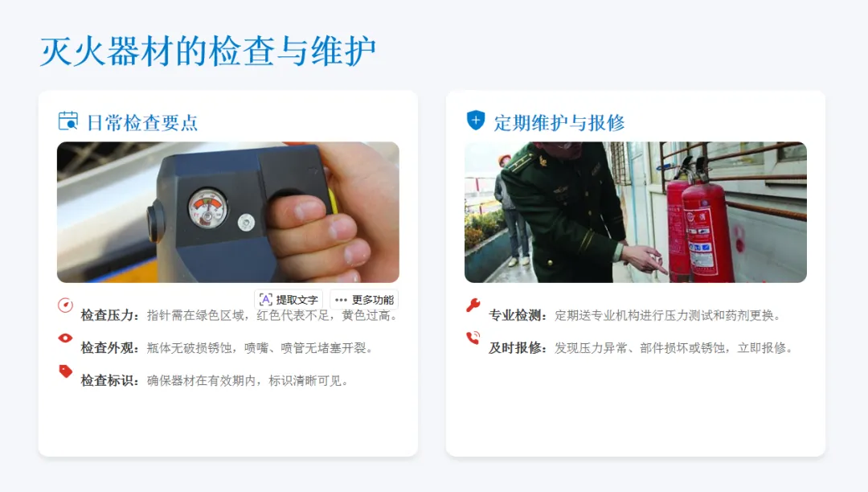Image resolution: width=868 pixels, height=492 pixels.
Task: Click the 专业检测 bullet text line
Action: point(635,315)
